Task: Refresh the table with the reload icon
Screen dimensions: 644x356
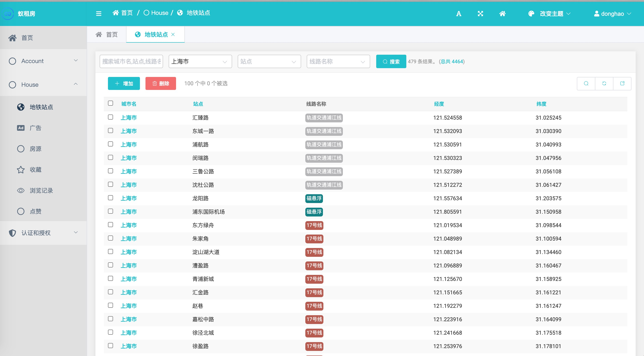Action: pos(604,84)
